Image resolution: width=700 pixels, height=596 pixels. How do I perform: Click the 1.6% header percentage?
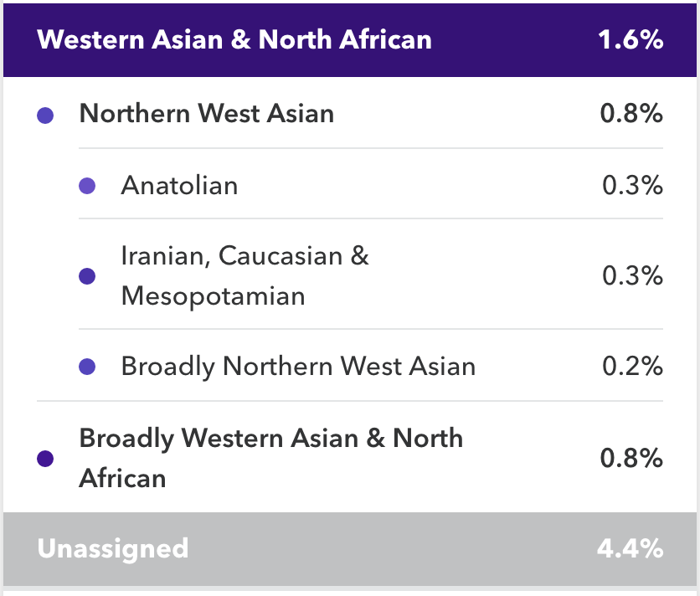(631, 40)
